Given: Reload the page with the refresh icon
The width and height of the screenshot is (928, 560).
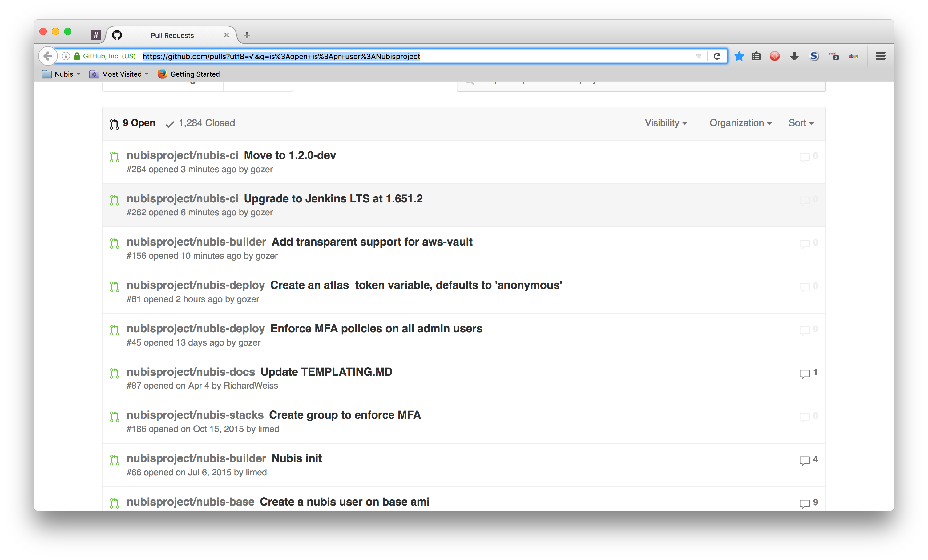Looking at the screenshot, I should coord(717,56).
